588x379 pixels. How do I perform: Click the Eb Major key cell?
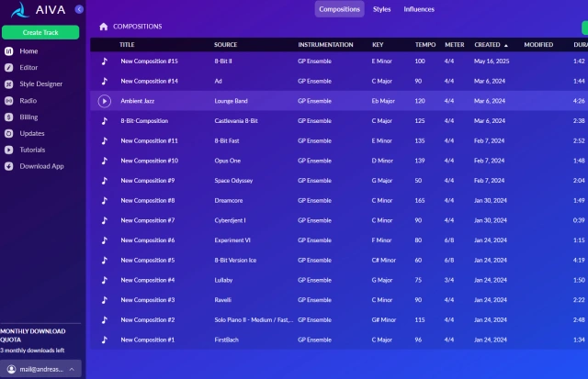pos(383,101)
